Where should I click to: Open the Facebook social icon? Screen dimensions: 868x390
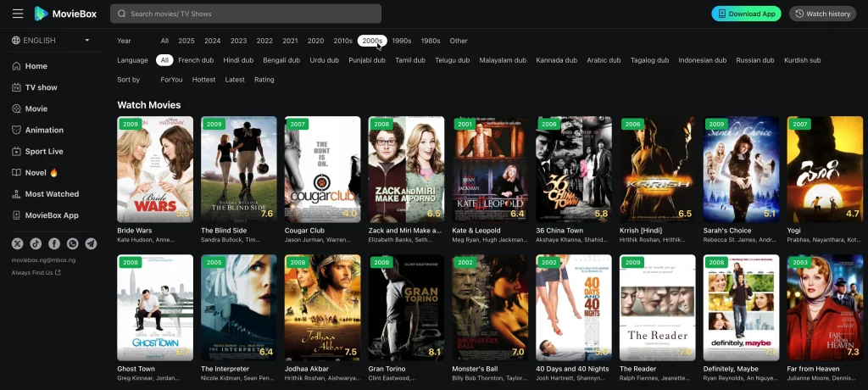(x=54, y=244)
